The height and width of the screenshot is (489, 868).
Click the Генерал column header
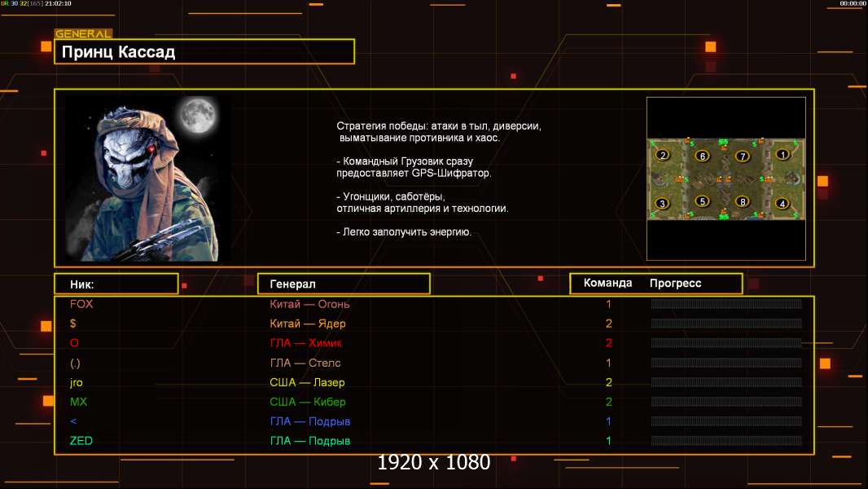[344, 284]
